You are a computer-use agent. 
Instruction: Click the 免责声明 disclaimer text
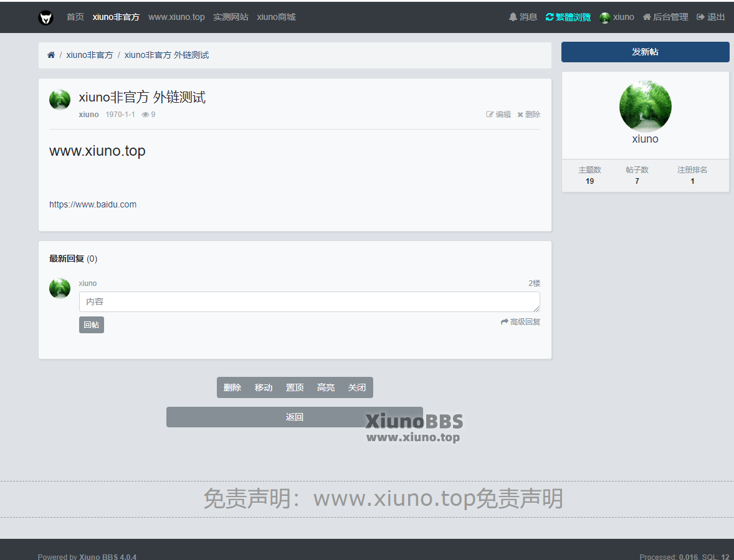coord(383,498)
